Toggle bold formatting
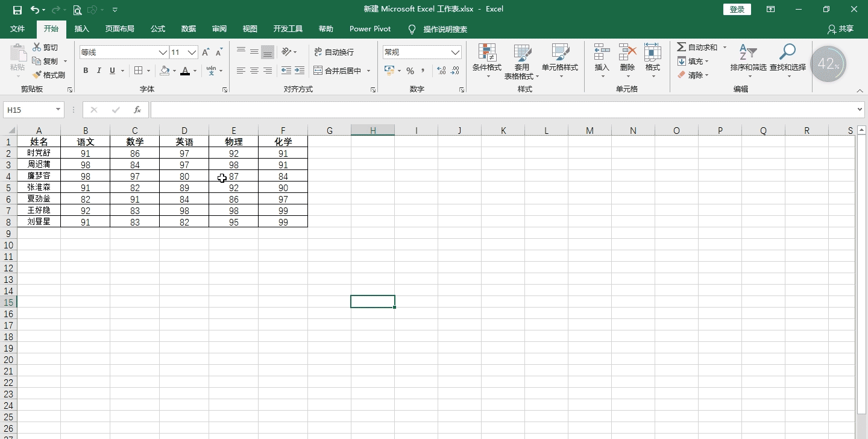The height and width of the screenshot is (439, 868). (86, 71)
